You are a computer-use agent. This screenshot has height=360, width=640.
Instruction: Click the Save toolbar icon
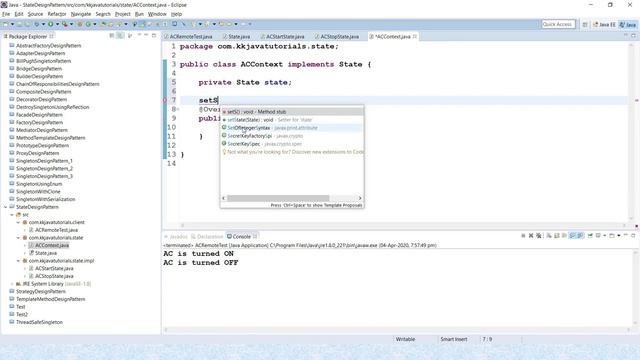(x=19, y=24)
